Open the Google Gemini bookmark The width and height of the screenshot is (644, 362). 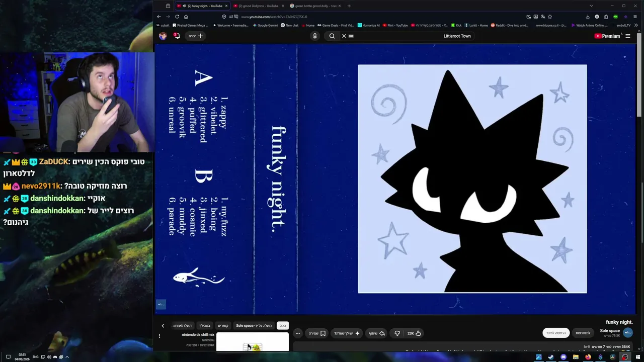(x=265, y=25)
